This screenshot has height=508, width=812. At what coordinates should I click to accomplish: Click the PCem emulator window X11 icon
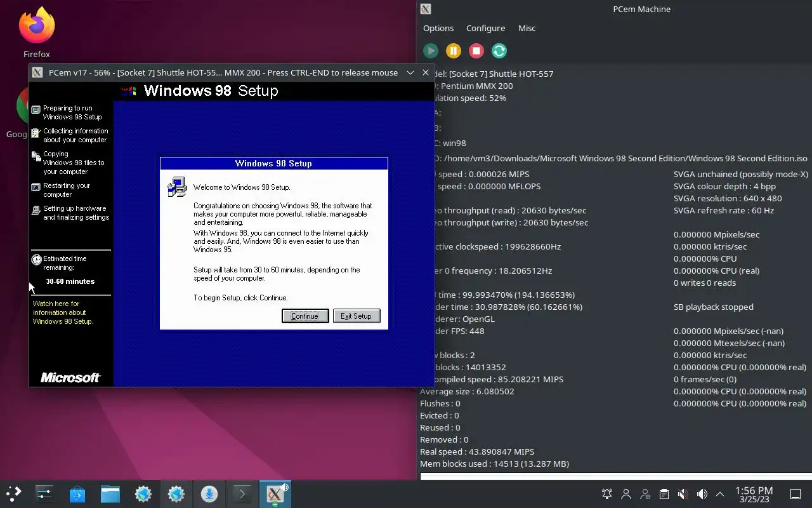[x=37, y=72]
